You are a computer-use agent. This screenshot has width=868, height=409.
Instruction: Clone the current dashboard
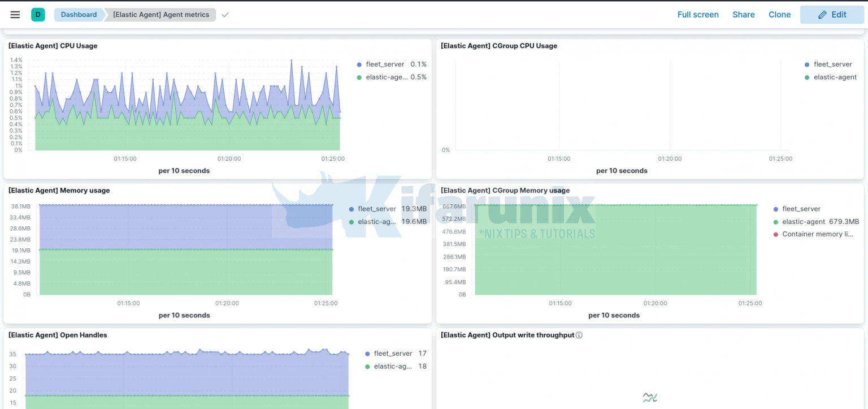(x=779, y=15)
